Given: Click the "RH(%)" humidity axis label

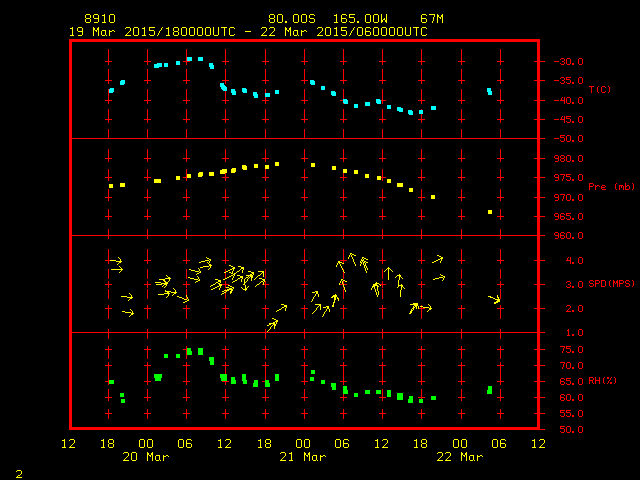Looking at the screenshot, I should click(x=602, y=381).
